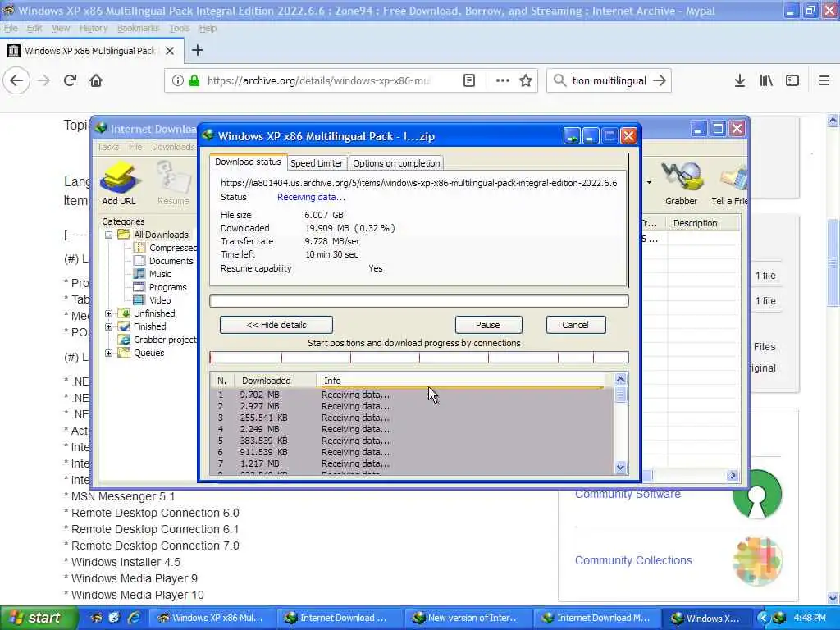Close the Windows XP x86 Multilingual tab
The image size is (840, 630).
pos(169,51)
